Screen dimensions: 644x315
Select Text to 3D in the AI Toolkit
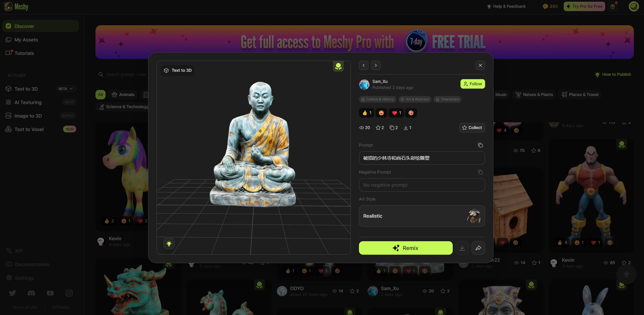tap(26, 89)
